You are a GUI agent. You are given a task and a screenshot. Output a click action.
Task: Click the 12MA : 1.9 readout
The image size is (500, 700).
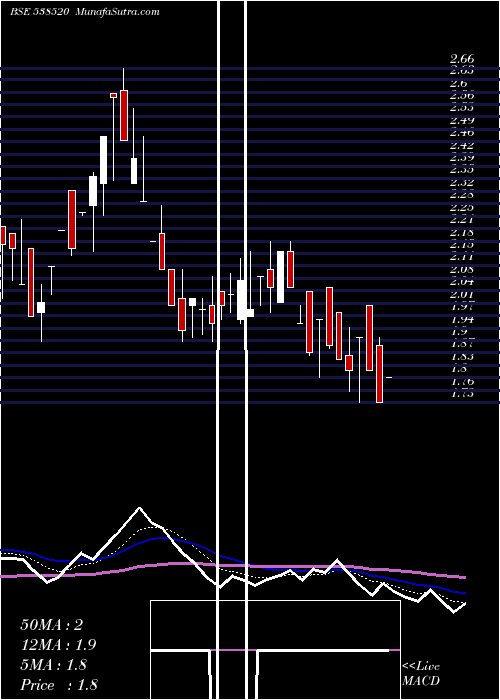coord(58,645)
